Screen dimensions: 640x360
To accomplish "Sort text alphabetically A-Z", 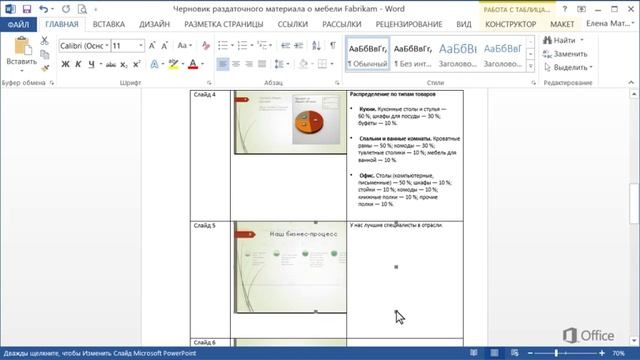I will (316, 45).
